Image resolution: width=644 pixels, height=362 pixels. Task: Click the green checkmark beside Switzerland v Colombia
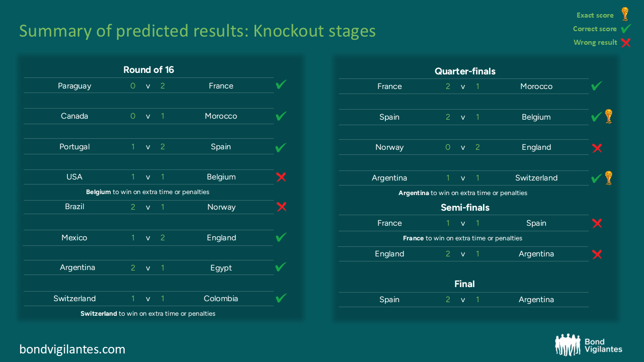(281, 298)
